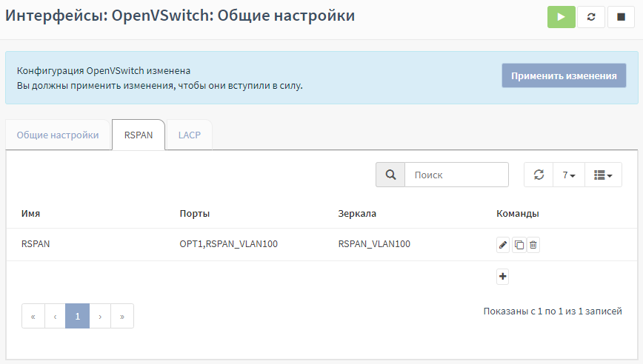Open rows-per-page dropdown showing 7
This screenshot has width=643, height=364.
(569, 175)
